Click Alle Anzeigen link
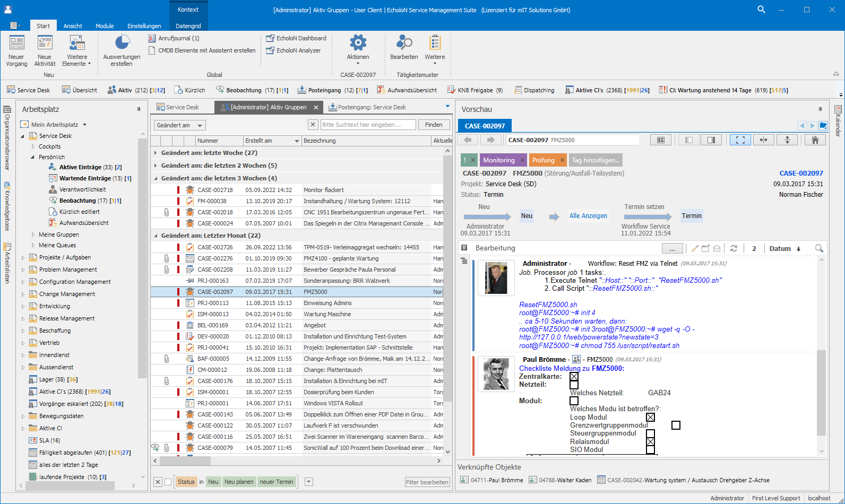The image size is (845, 504). 588,216
